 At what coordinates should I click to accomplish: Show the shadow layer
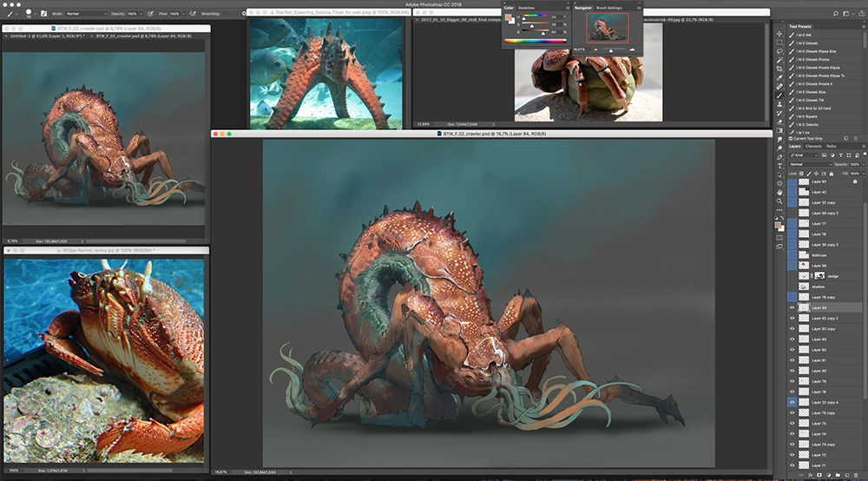[792, 287]
